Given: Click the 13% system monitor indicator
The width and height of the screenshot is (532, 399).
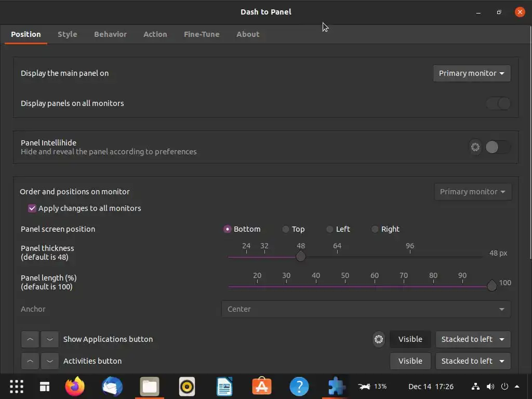Looking at the screenshot, I should 372,387.
